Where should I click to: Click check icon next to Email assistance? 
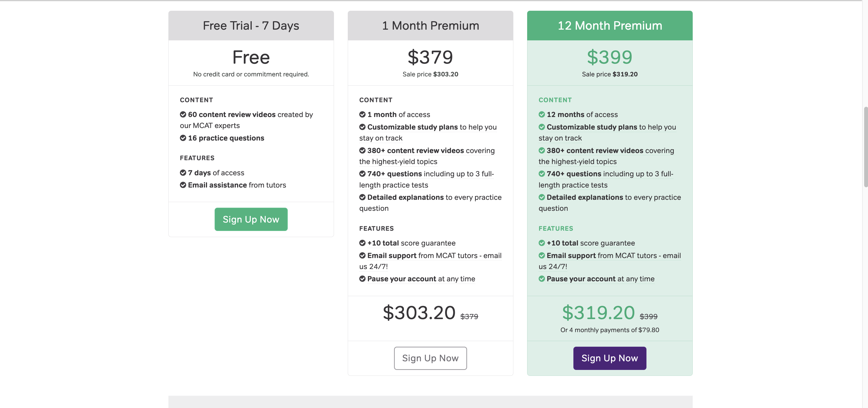(x=183, y=185)
